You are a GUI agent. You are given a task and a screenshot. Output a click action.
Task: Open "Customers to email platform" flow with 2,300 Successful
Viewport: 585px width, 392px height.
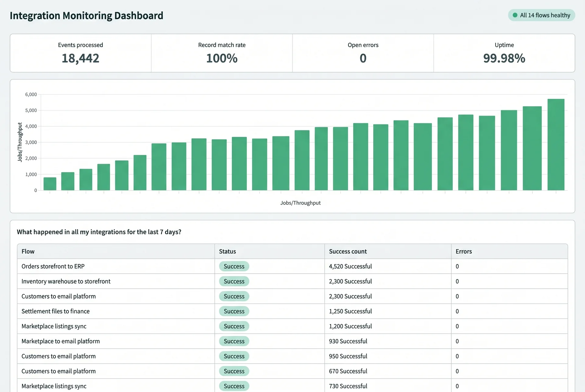point(58,296)
